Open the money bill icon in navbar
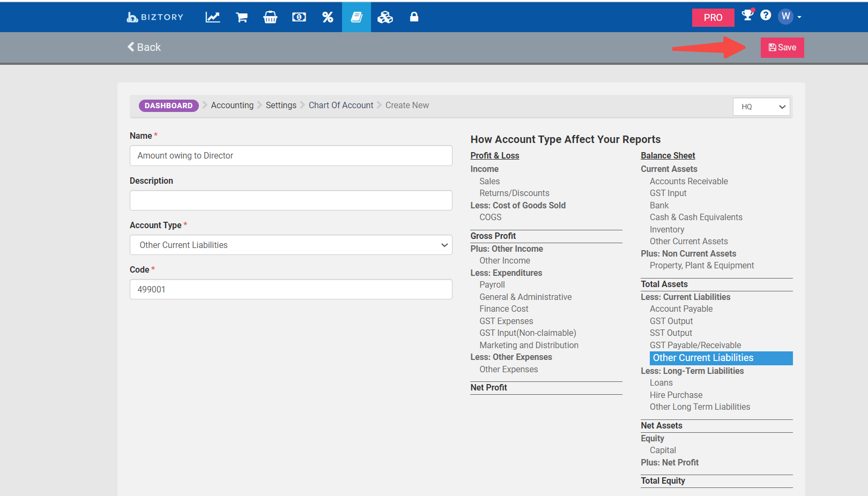This screenshot has width=868, height=496. [299, 17]
